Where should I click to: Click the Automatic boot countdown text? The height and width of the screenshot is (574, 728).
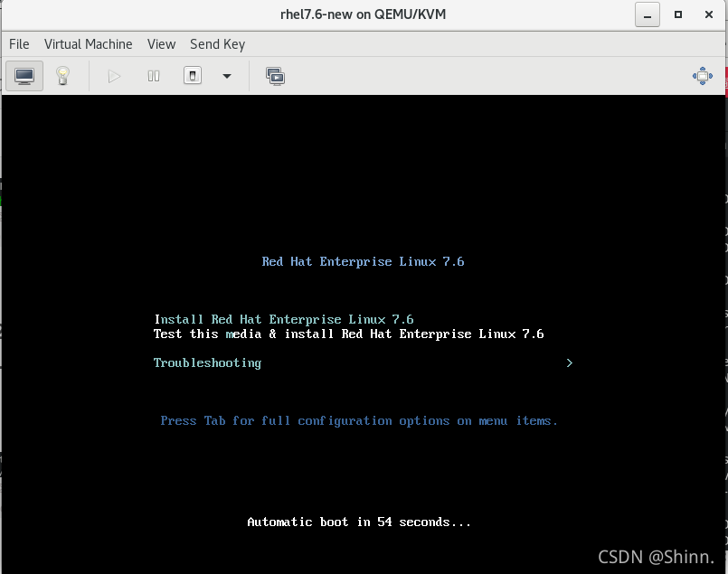pyautogui.click(x=359, y=522)
